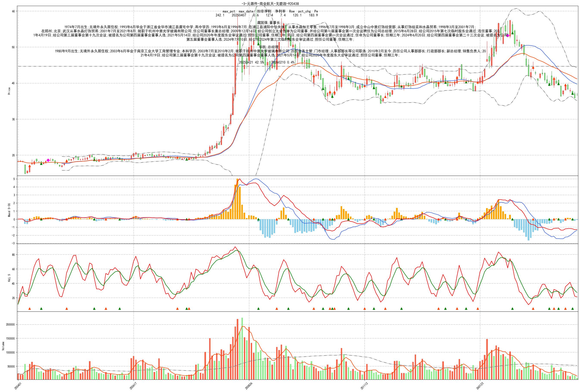Click the 'max_pct' column header text

point(229,11)
